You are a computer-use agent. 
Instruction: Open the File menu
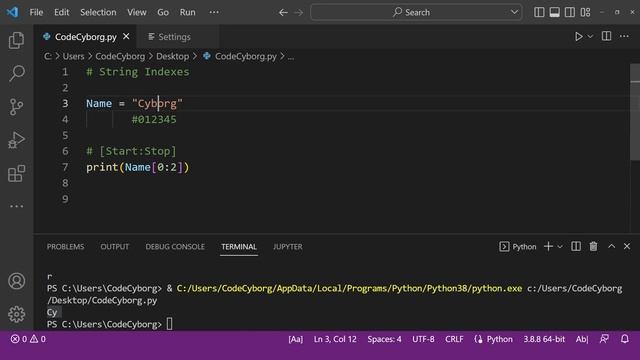point(36,12)
